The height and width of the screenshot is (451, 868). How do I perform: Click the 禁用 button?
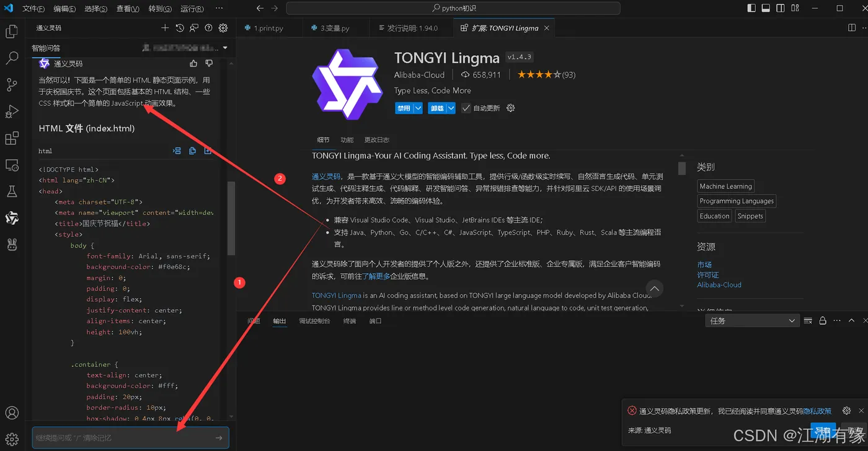point(404,108)
